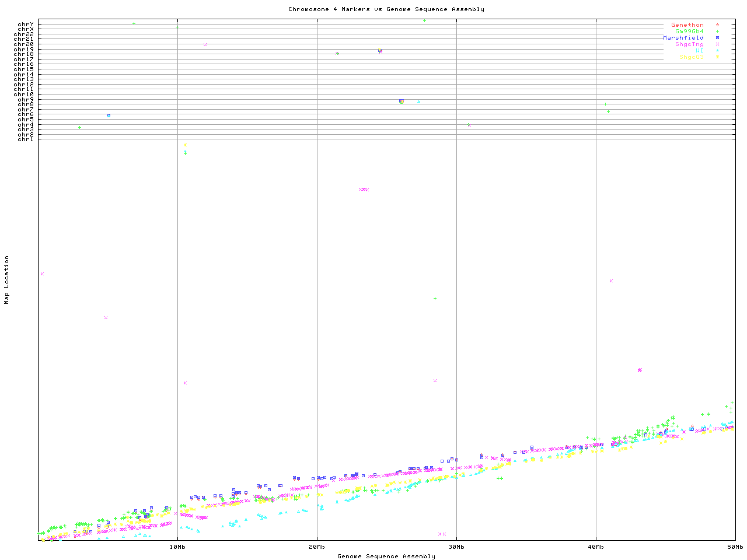The width and height of the screenshot is (747, 560).
Task: Click the cyan WI triangle legend marker
Action: (717, 51)
